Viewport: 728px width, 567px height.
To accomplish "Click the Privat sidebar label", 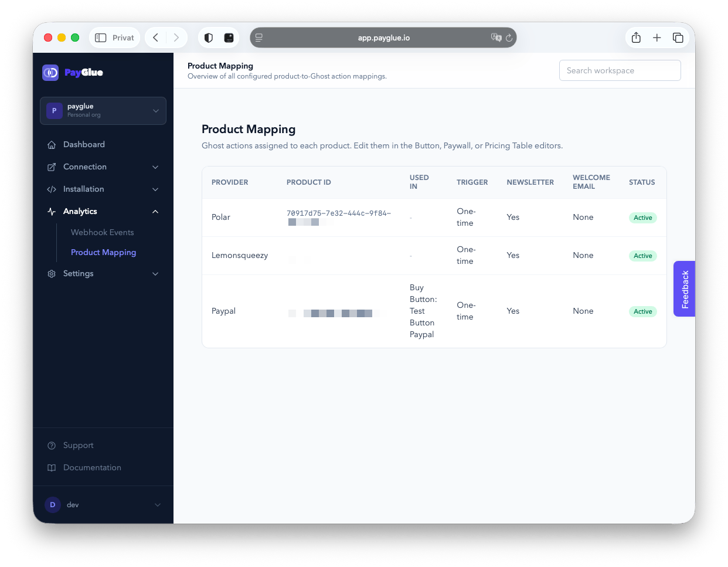I will point(123,38).
